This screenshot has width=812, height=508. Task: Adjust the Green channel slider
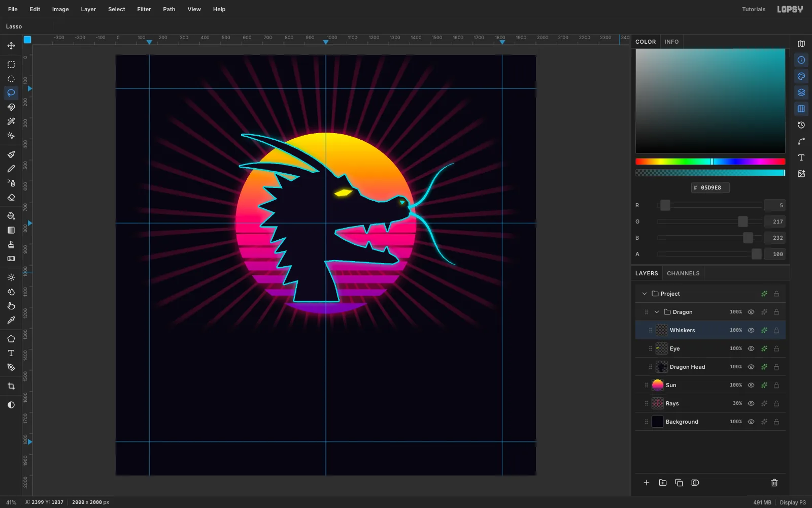[709, 221]
